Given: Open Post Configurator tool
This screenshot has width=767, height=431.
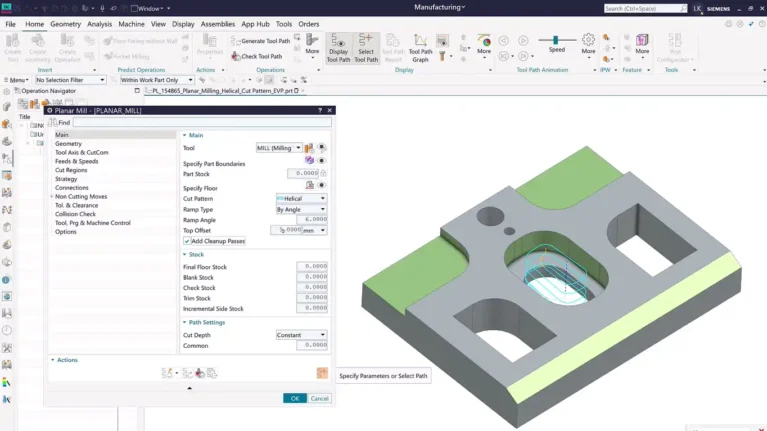Looking at the screenshot, I should [675, 48].
